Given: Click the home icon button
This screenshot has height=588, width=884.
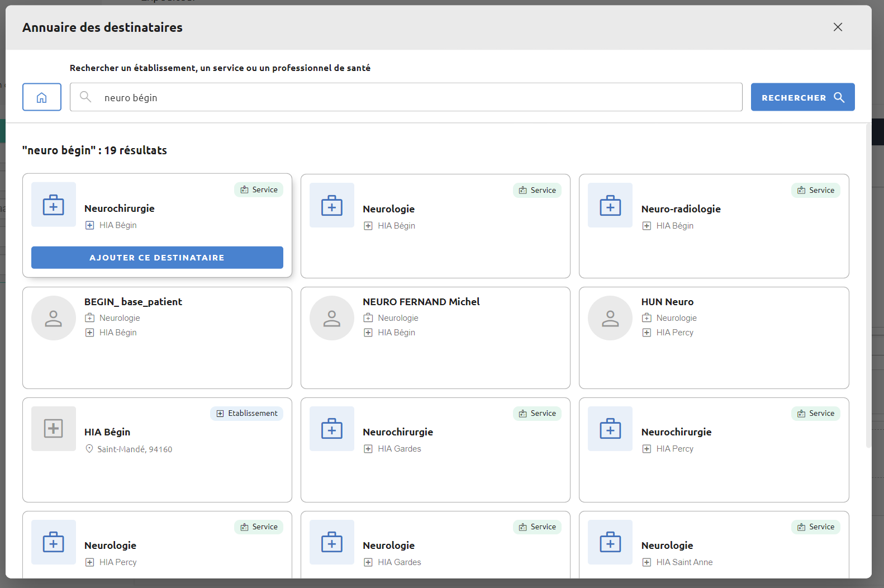Looking at the screenshot, I should (42, 97).
